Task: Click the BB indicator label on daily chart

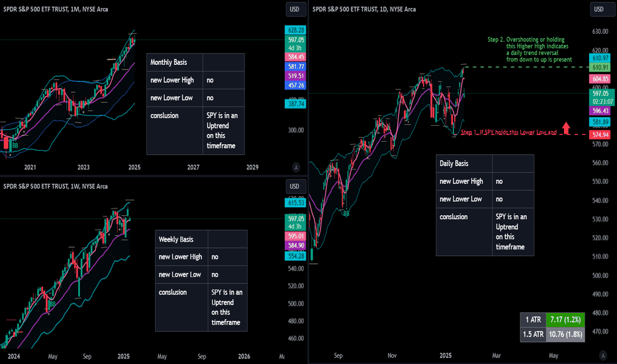Action: [346, 214]
